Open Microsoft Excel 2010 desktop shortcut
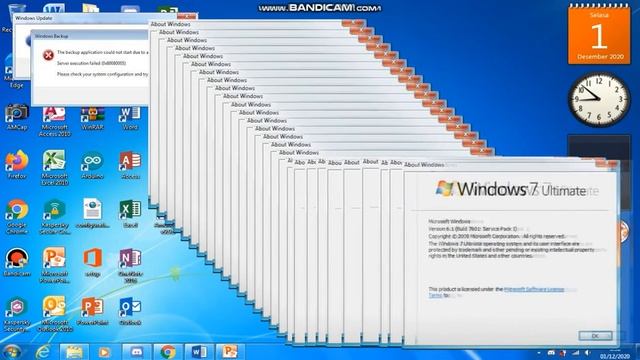This screenshot has height=360, width=640. pyautogui.click(x=54, y=168)
